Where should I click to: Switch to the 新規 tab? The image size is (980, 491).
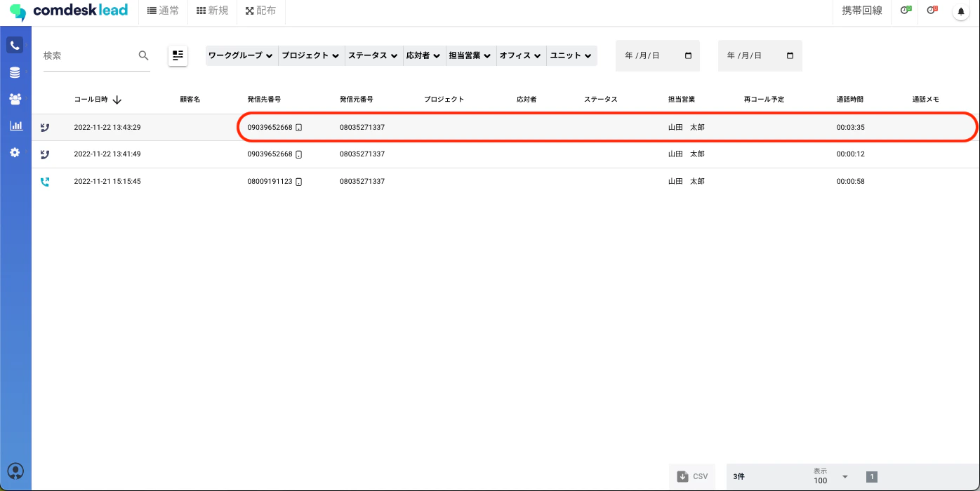pos(212,11)
